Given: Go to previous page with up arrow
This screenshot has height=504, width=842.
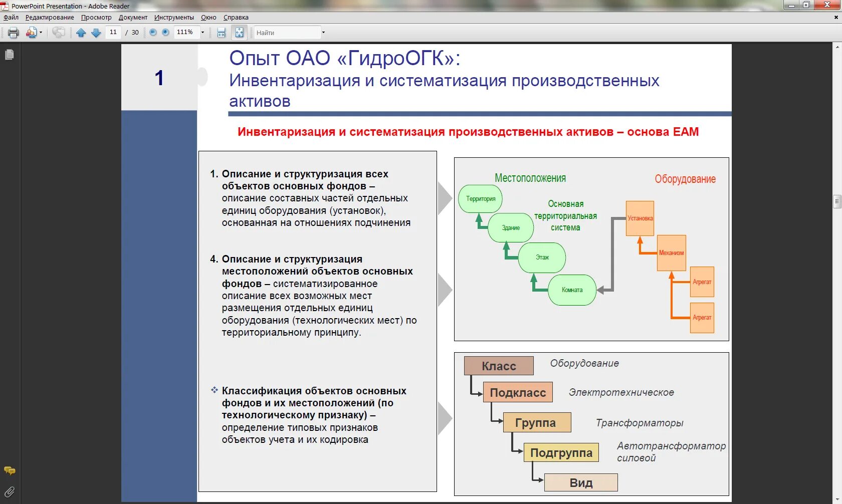Looking at the screenshot, I should click(x=81, y=33).
